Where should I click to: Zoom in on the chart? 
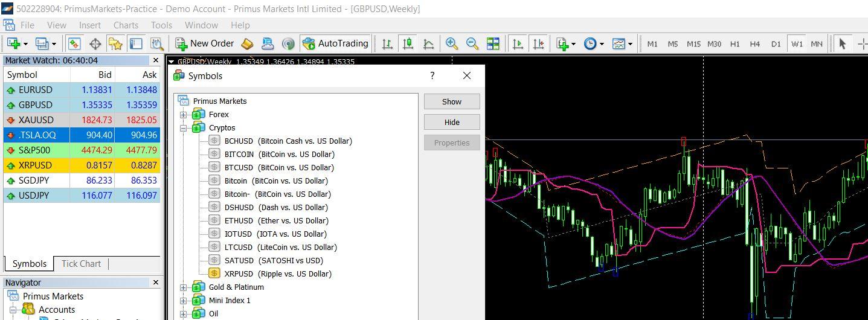click(x=451, y=43)
